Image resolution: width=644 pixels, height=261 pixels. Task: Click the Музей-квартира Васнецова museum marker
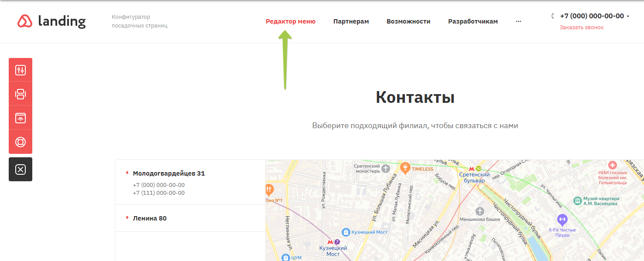point(577,200)
